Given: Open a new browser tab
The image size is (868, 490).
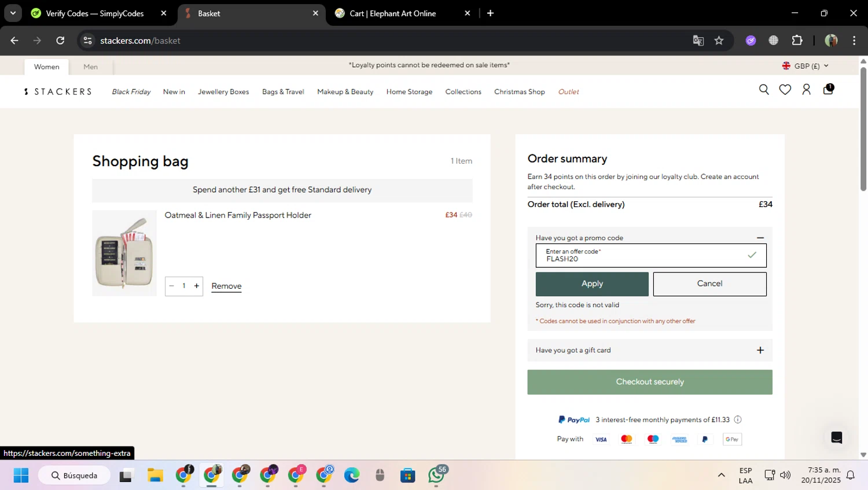Looking at the screenshot, I should click(x=490, y=13).
